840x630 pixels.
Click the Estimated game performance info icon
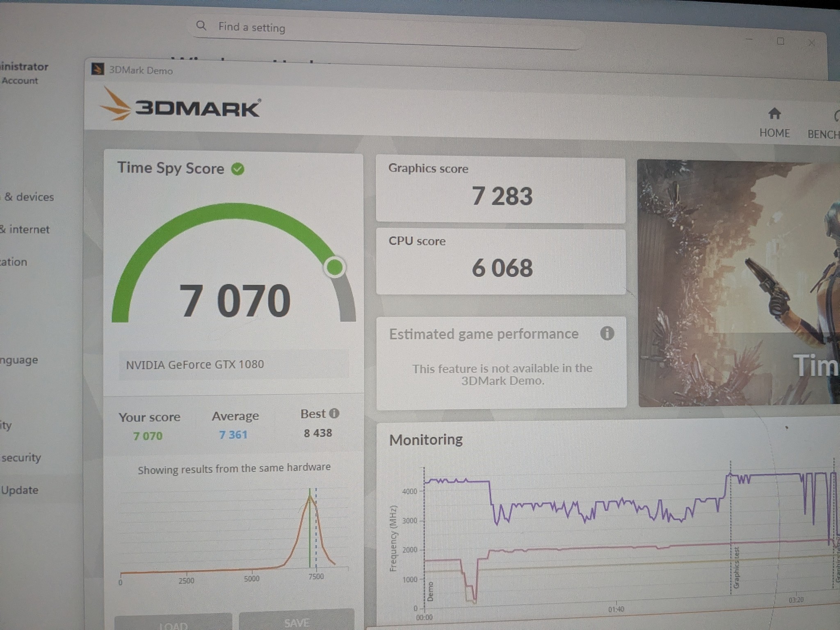coord(607,333)
